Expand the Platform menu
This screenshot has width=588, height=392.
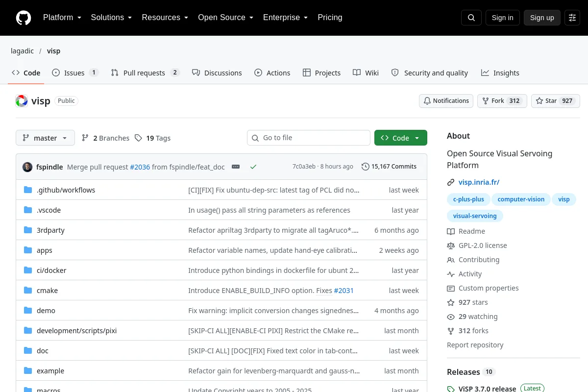point(62,17)
